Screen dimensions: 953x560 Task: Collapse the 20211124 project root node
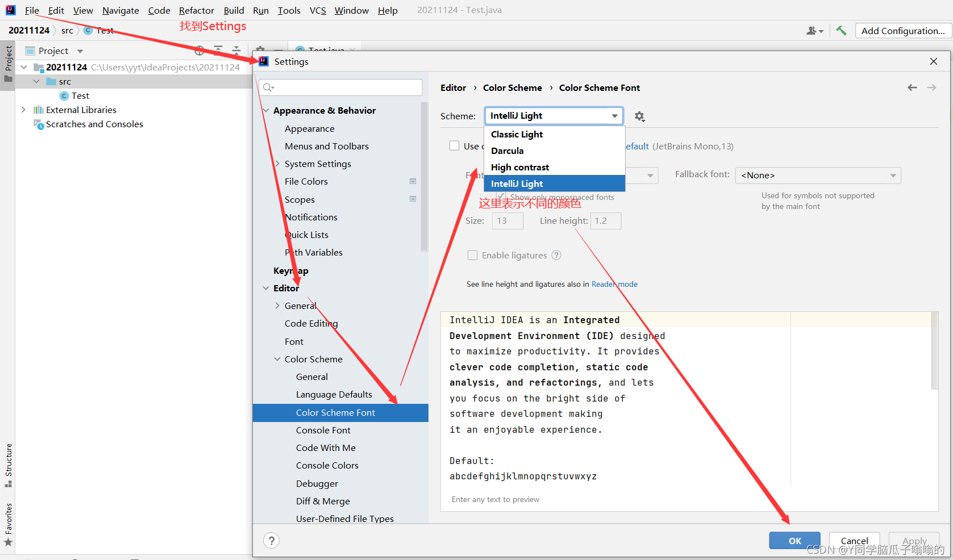pyautogui.click(x=24, y=67)
